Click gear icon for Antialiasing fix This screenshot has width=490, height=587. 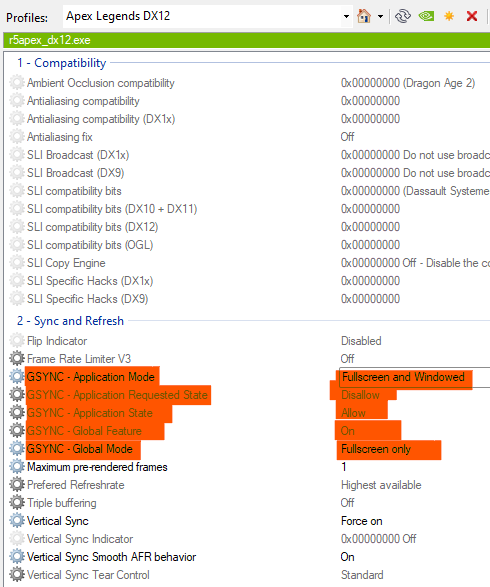(x=17, y=137)
